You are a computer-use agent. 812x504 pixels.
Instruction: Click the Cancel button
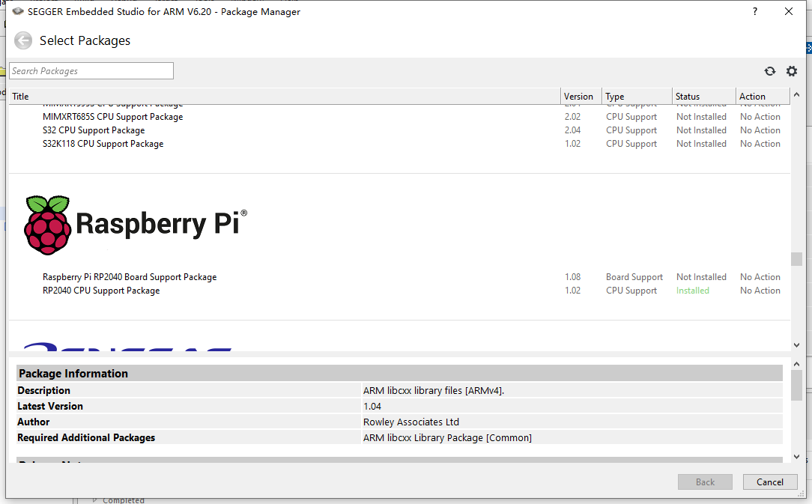tap(770, 482)
